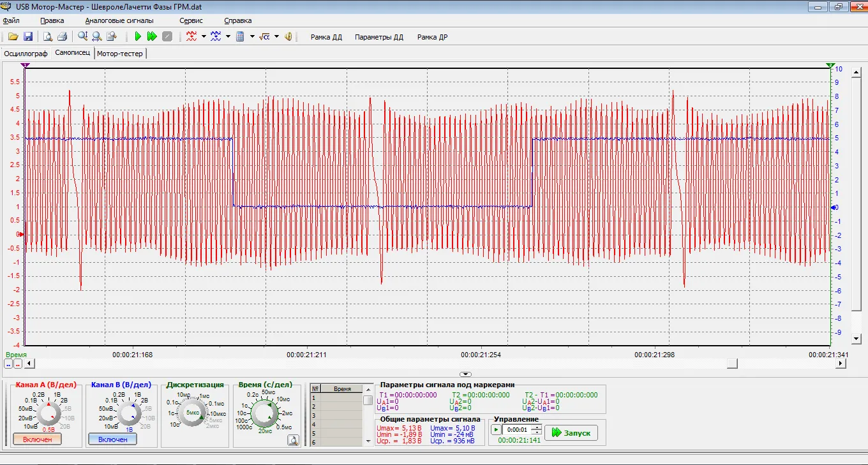Click the red waveform channel A icon
Screen dimensions: 868x465
pyautogui.click(x=191, y=36)
